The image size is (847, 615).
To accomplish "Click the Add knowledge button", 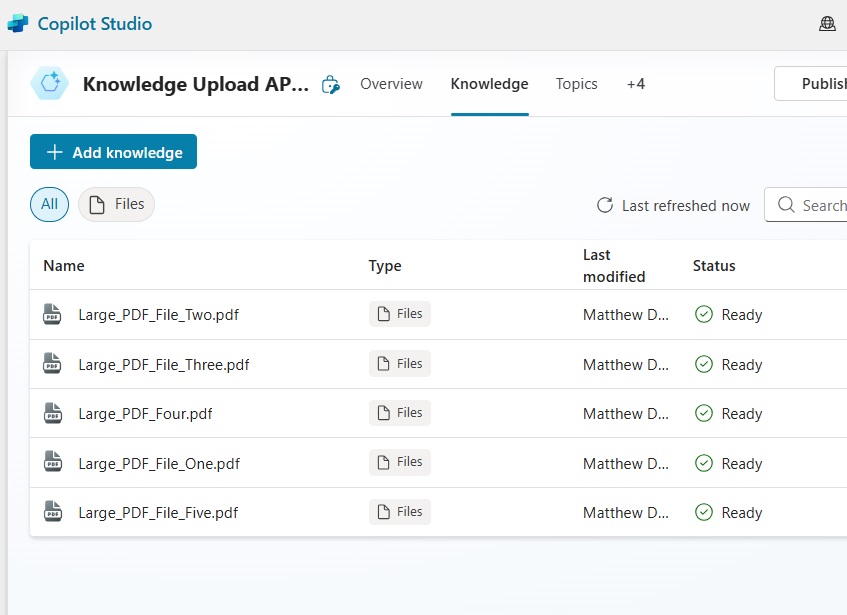I will click(x=113, y=152).
